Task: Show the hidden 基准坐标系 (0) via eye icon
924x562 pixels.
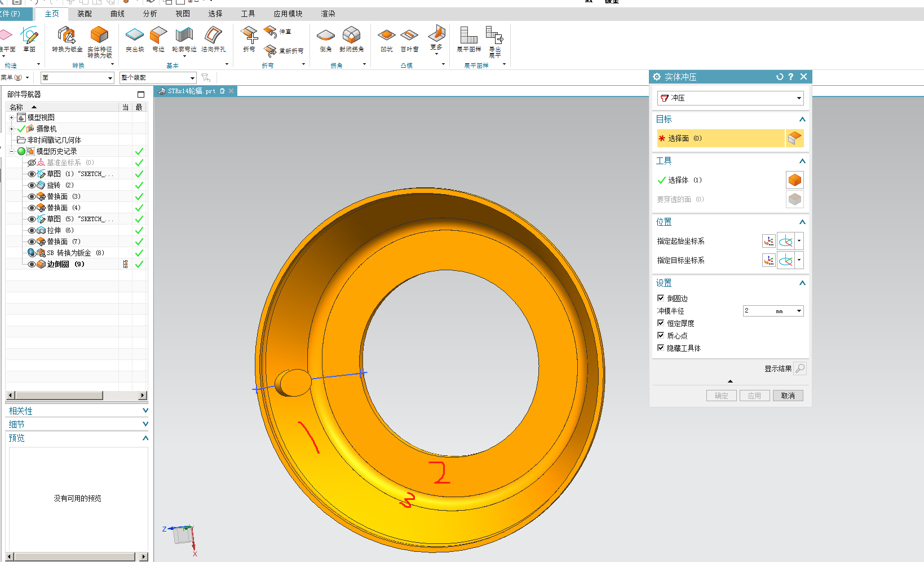Action: [x=32, y=163]
